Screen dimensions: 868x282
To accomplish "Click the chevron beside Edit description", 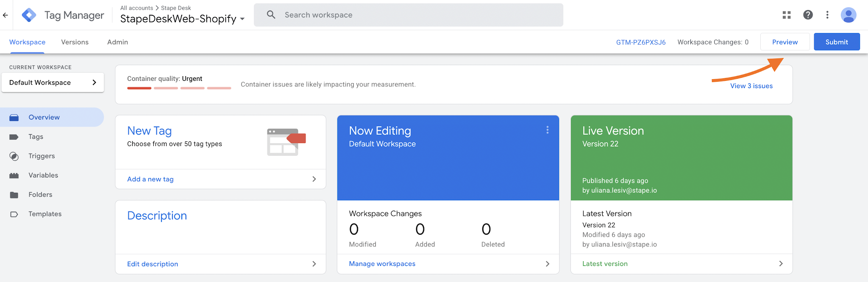I will point(314,264).
